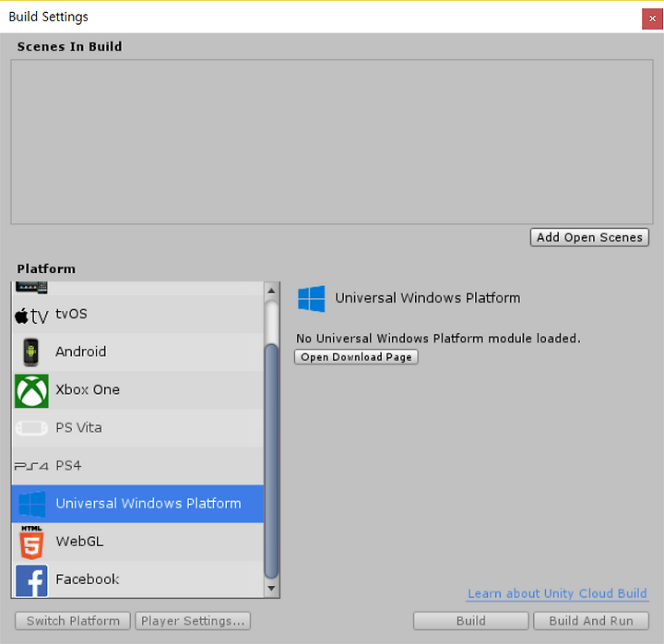Screen dimensions: 664x644
Task: Click the Build button
Action: click(471, 621)
